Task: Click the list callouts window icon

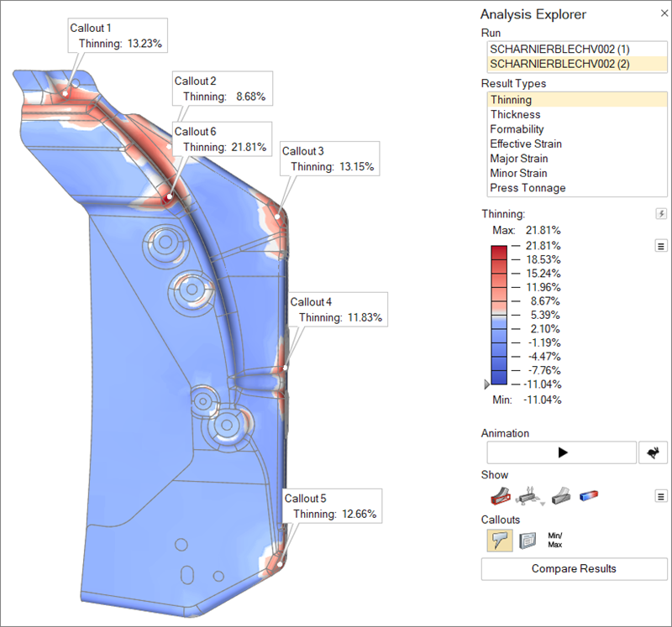Action: point(528,541)
